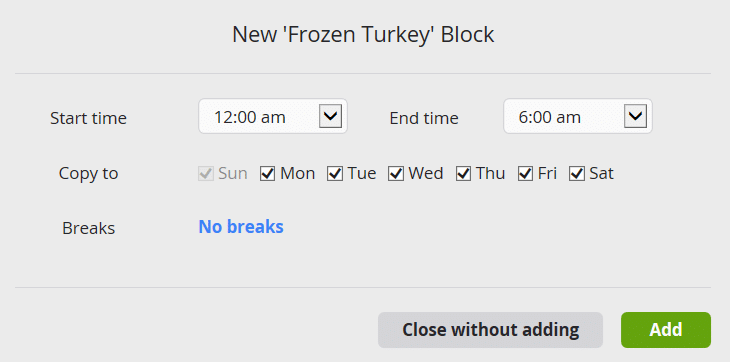Open the No breaks link
Screen dimensions: 730x362
(241, 227)
